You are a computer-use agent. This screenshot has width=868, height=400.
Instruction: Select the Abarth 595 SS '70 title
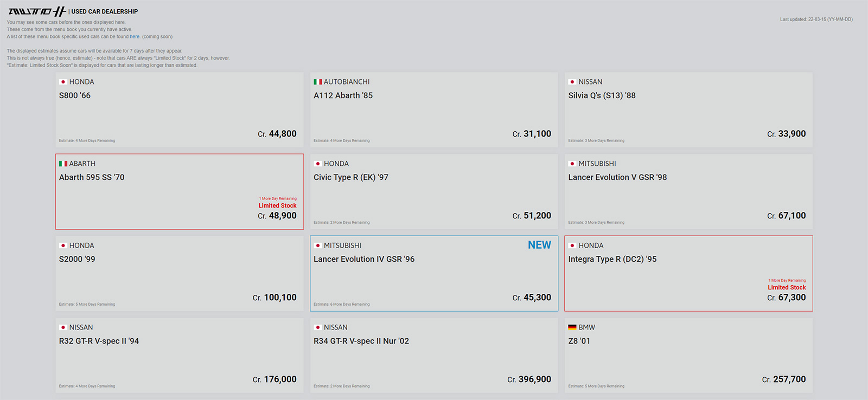[x=92, y=177]
